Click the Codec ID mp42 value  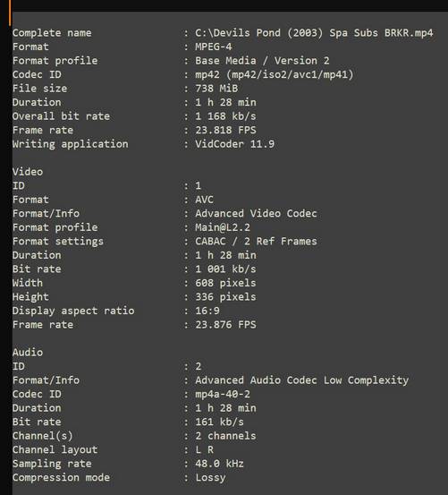pos(275,74)
